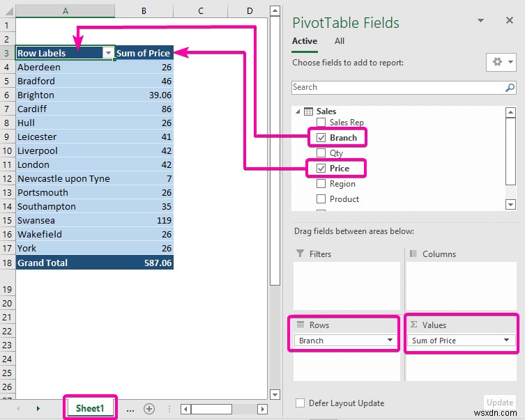Select row 18 header
525x420 pixels.
8,263
